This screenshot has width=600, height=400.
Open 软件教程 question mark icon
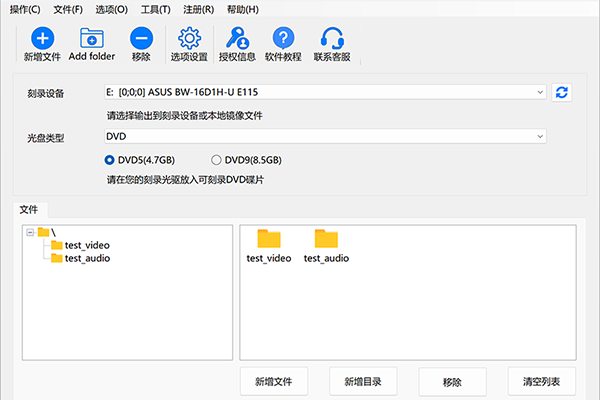click(285, 39)
